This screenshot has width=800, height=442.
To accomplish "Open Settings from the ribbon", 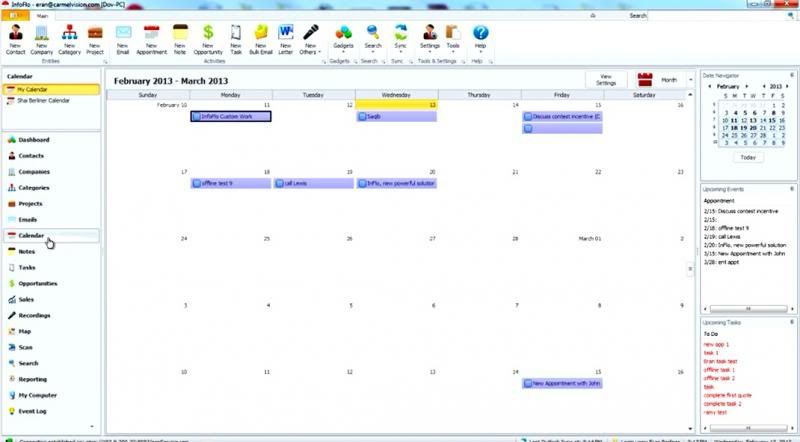I will 430,40.
